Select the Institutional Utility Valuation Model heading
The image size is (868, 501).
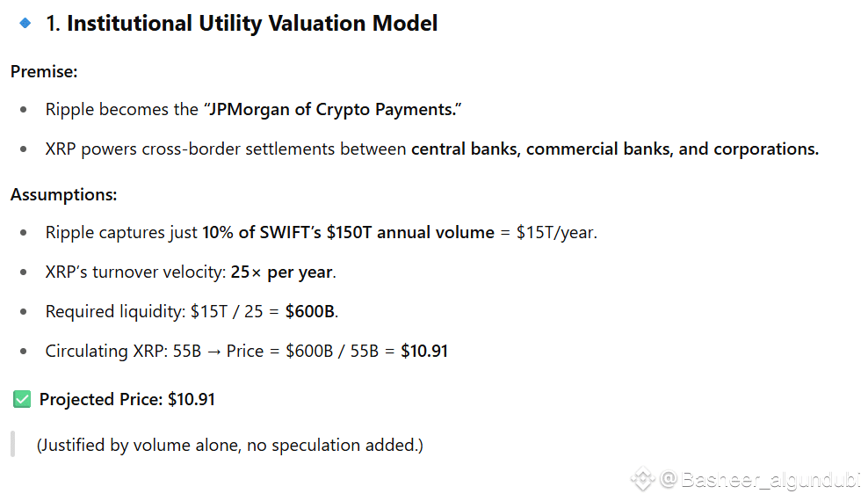242,24
